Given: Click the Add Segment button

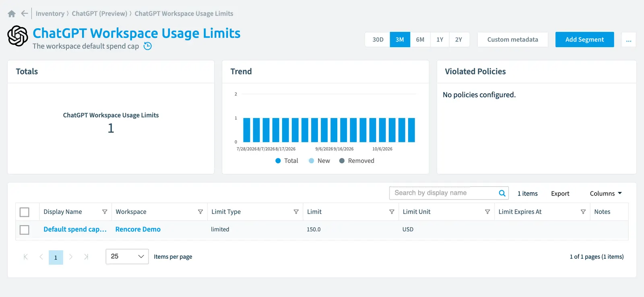Looking at the screenshot, I should click(x=584, y=39).
